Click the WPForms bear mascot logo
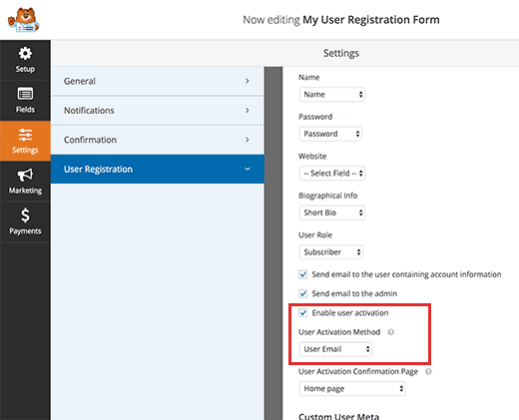 pyautogui.click(x=24, y=20)
